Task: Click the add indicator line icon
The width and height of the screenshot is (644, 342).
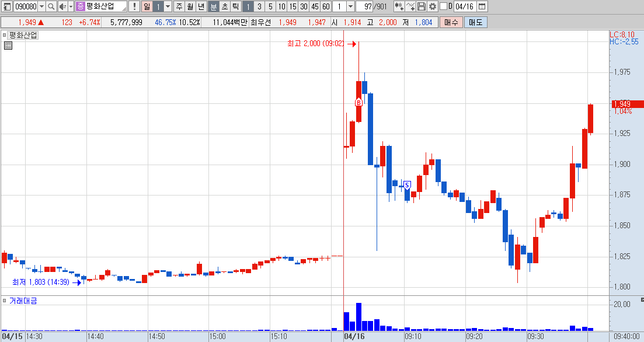Action: 410,6
